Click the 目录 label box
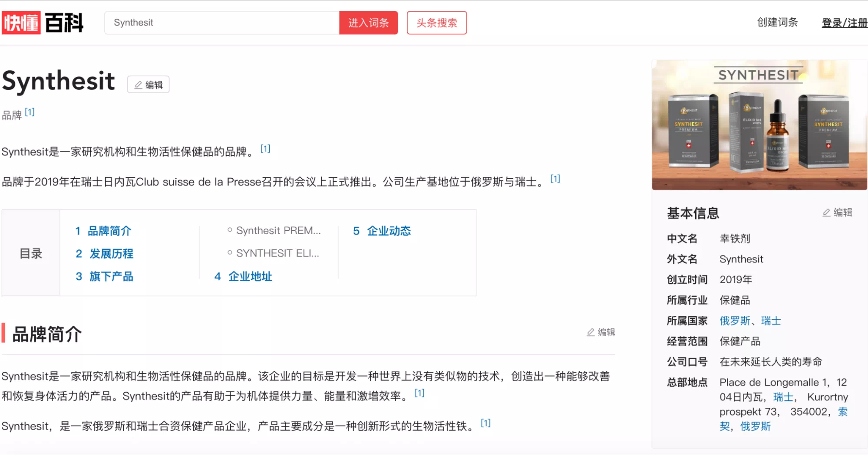 31,253
